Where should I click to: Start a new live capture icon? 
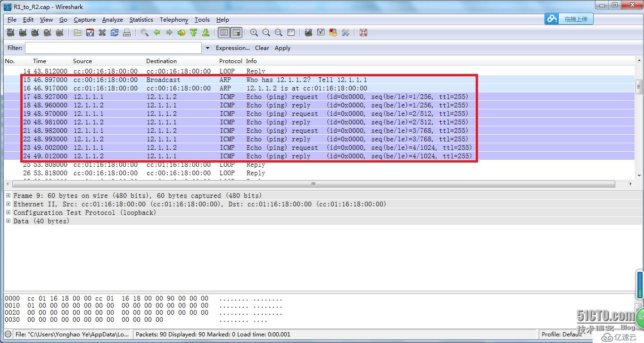click(x=35, y=33)
